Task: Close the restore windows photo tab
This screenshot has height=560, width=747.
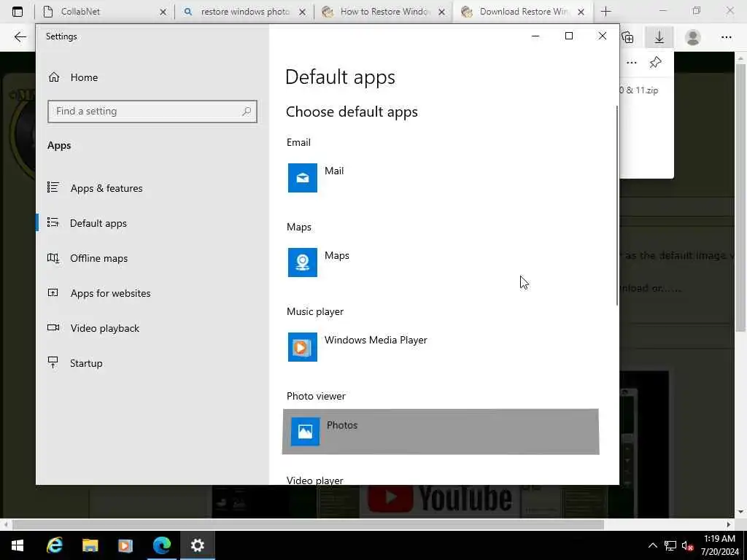Action: pyautogui.click(x=302, y=12)
